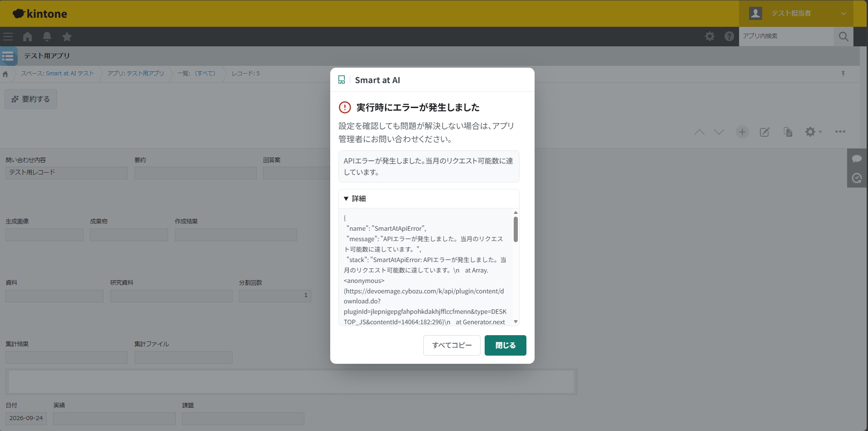Open the comments speech bubble panel

[x=857, y=159]
